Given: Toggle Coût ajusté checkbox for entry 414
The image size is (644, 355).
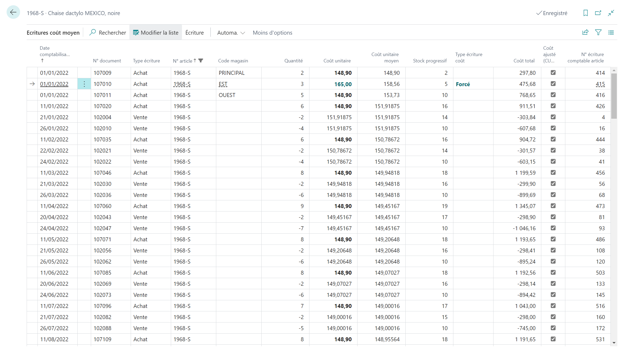Looking at the screenshot, I should tap(553, 72).
